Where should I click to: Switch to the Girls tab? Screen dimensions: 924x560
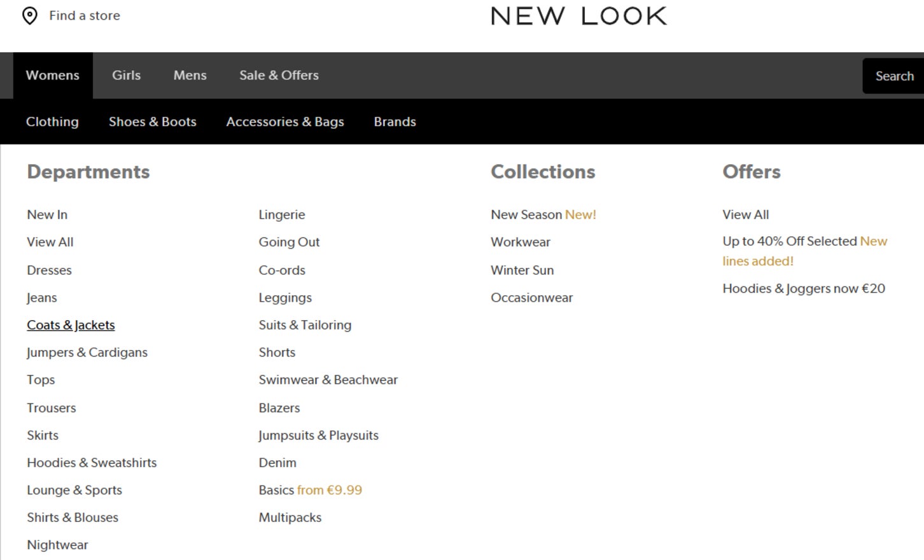pos(126,75)
